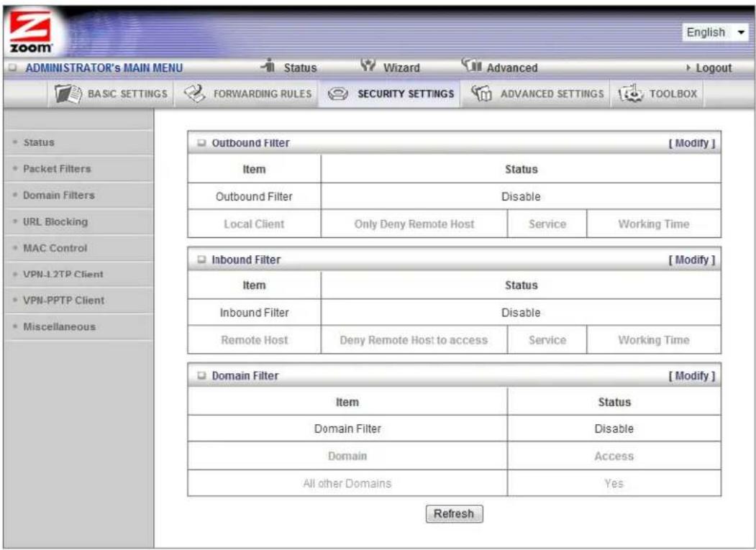Click the Local Client cell

point(254,224)
